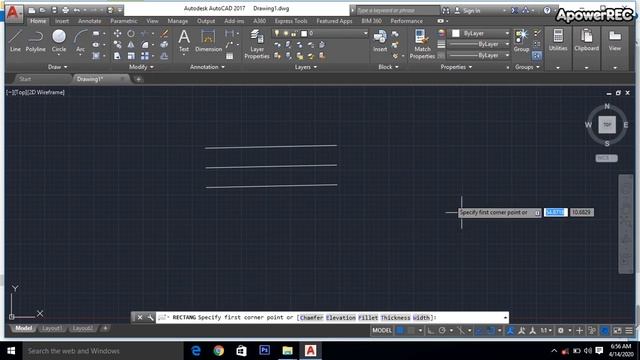Select the Scale tool in Modify panel
Viewport: 640px width, 360px height.
click(131, 56)
